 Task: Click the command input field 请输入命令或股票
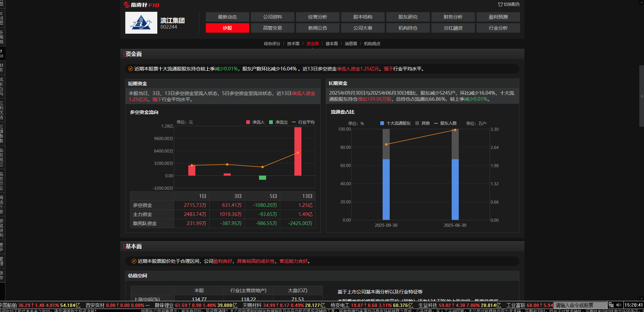580,305
